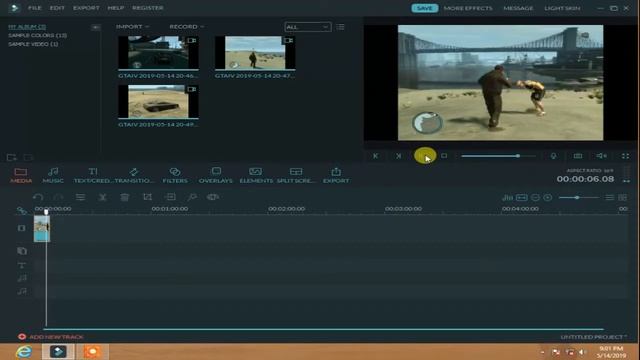Select the GTAIV 20-47 beach clip thumbnail
Screen dimensions: 640x360
(255, 53)
